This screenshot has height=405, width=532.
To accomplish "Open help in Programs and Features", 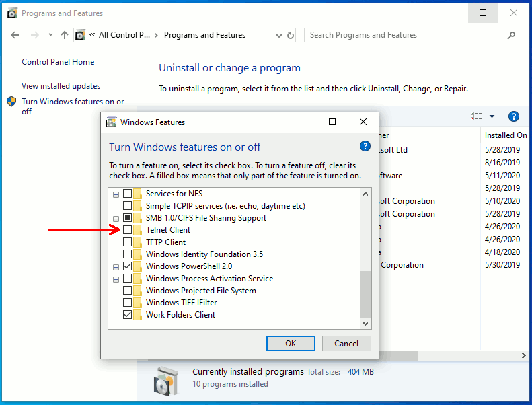I will click(513, 116).
